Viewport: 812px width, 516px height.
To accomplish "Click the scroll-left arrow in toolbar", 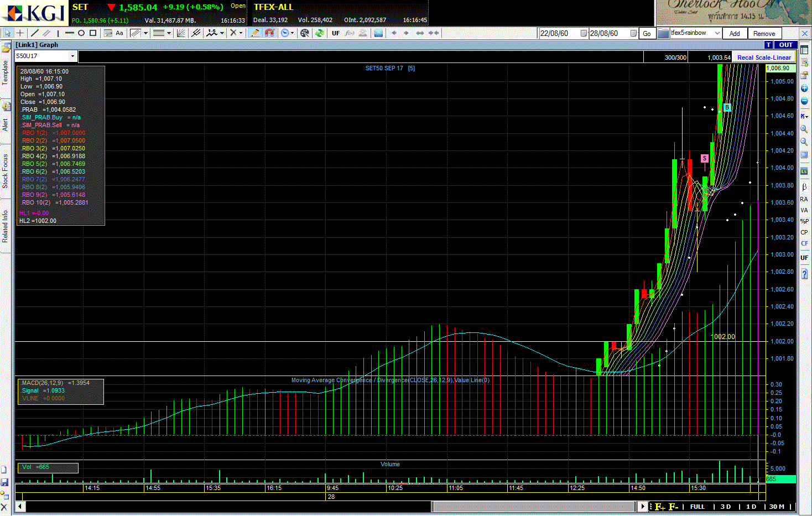I will click(x=394, y=33).
